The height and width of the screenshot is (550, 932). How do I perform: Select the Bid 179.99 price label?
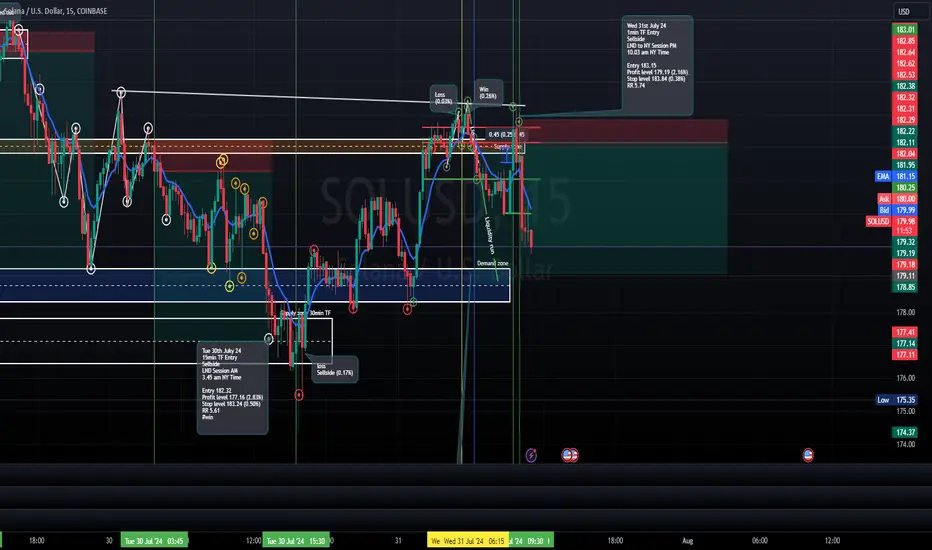(x=896, y=210)
